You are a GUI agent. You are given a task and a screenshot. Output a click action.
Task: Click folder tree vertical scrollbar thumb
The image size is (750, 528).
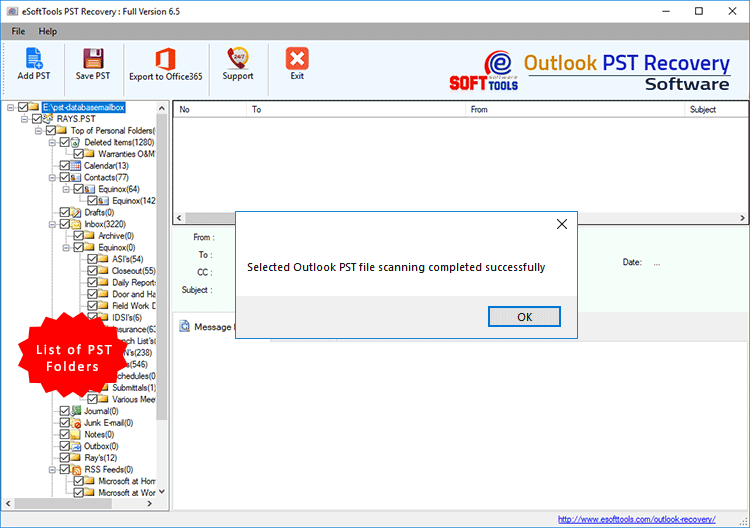click(162, 266)
